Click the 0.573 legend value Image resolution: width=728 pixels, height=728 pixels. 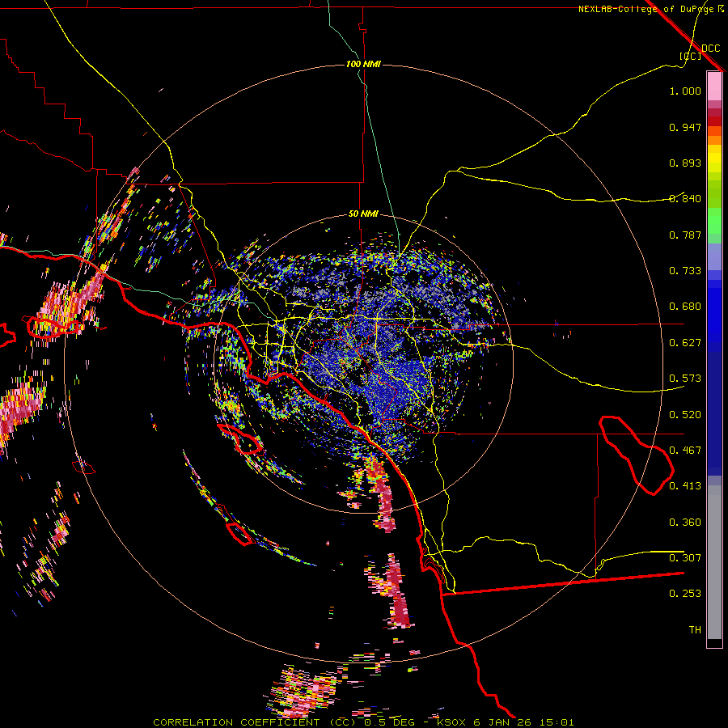685,379
